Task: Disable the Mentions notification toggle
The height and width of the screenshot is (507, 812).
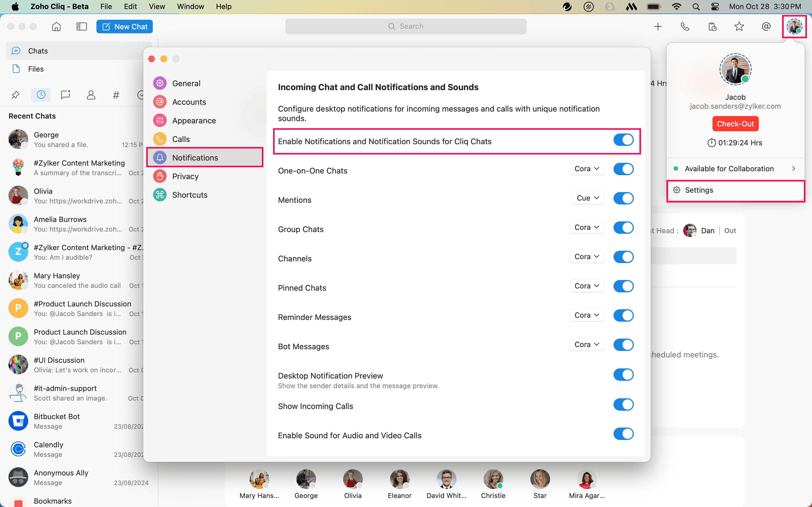Action: 623,198
